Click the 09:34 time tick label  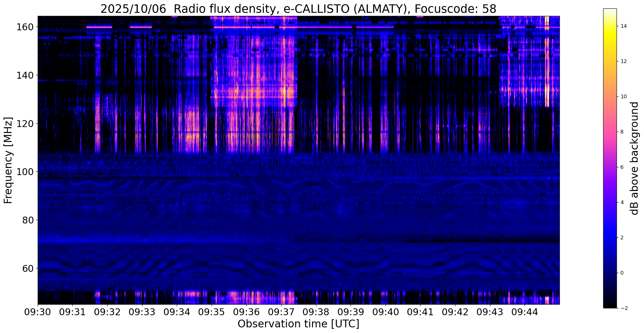click(177, 312)
